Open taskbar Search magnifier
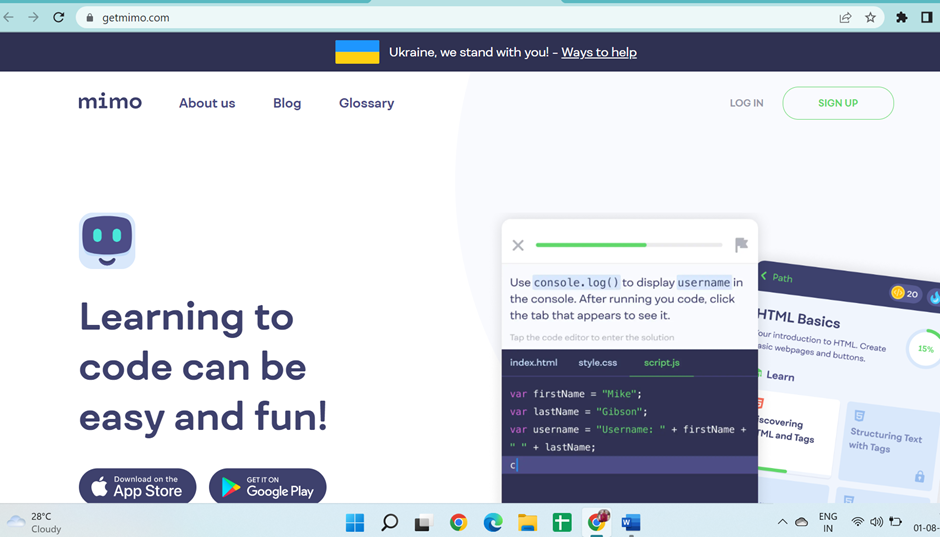The height and width of the screenshot is (537, 940). 390,523
